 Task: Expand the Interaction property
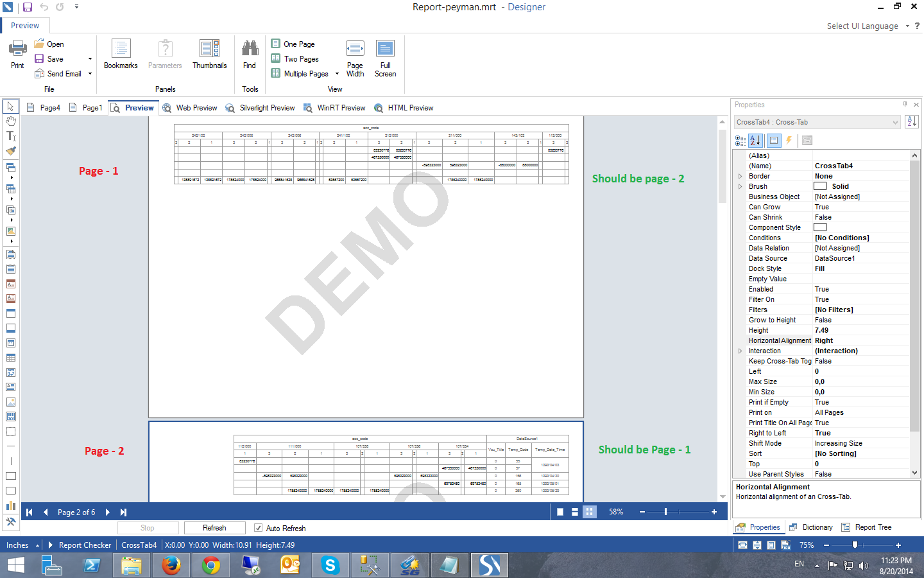(740, 351)
